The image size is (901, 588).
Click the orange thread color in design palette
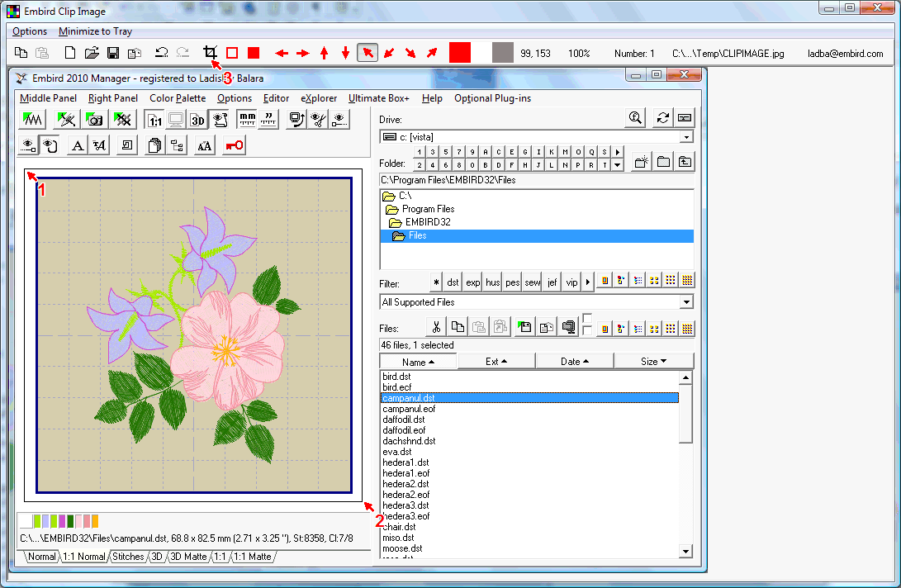pyautogui.click(x=96, y=521)
